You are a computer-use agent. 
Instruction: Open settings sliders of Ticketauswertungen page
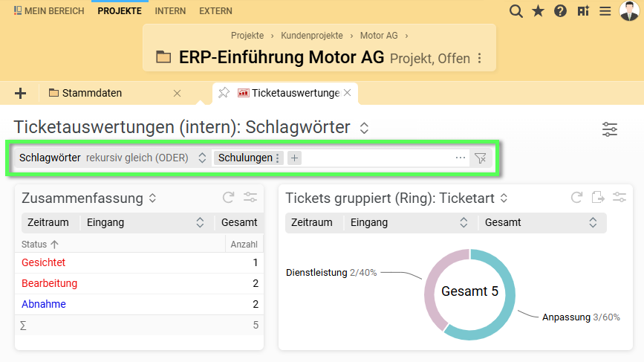(x=610, y=129)
